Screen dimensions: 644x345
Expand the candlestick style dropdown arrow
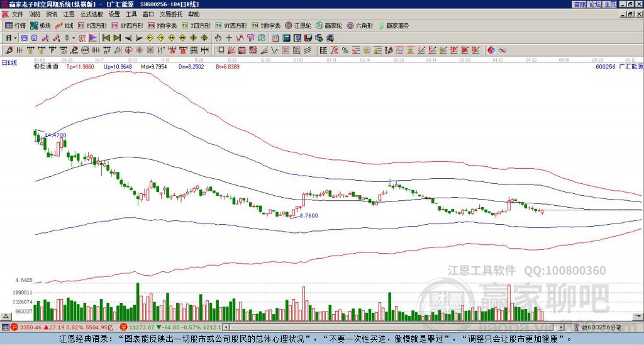point(74,38)
